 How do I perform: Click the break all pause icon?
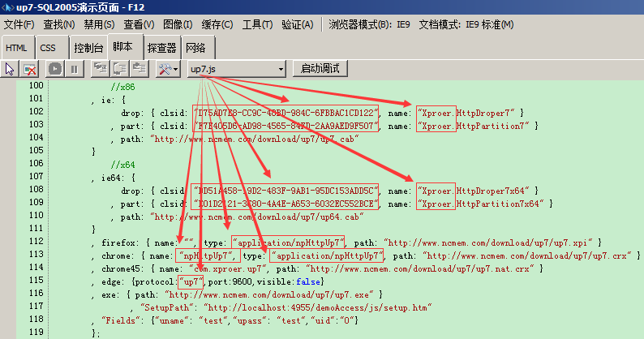(x=74, y=69)
